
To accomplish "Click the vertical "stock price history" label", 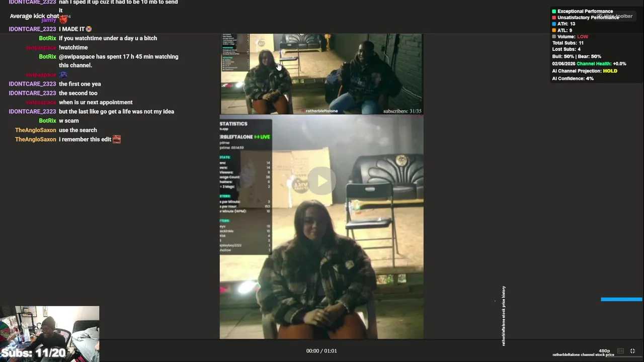I will pyautogui.click(x=504, y=316).
